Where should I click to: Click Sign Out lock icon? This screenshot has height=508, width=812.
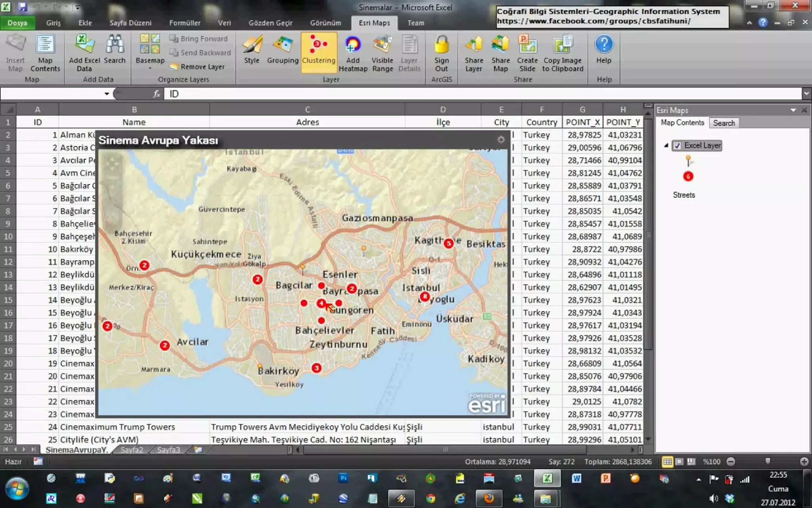441,54
